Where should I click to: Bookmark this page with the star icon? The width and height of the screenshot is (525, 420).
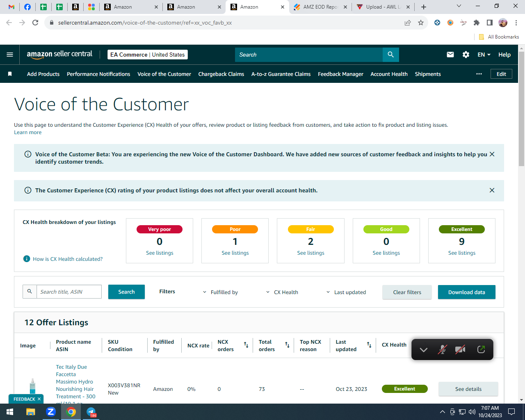pos(421,23)
